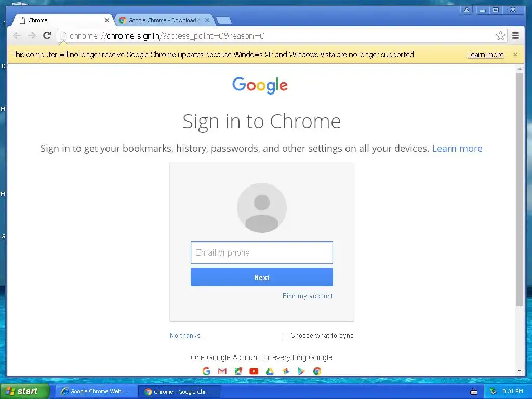
Task: Open the Windows start menu
Action: point(24,391)
